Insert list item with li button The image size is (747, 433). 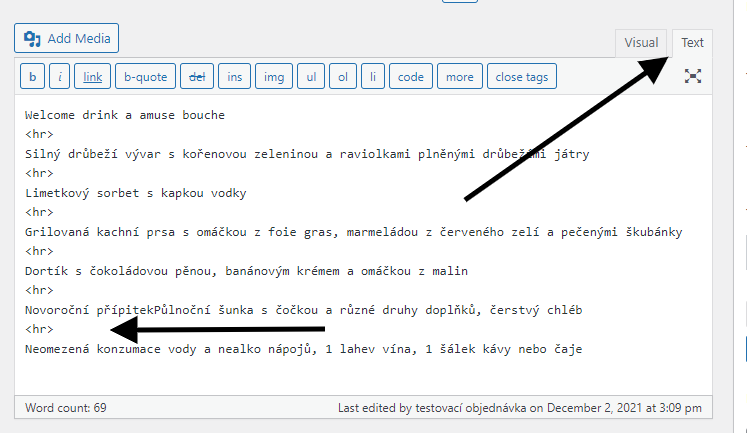(372, 77)
